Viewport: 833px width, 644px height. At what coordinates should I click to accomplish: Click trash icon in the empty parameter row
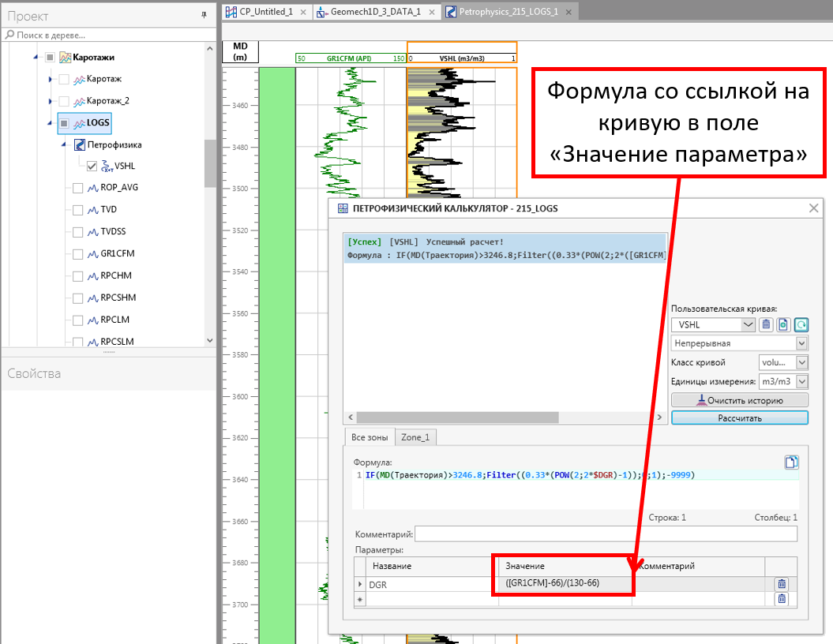pyautogui.click(x=782, y=599)
